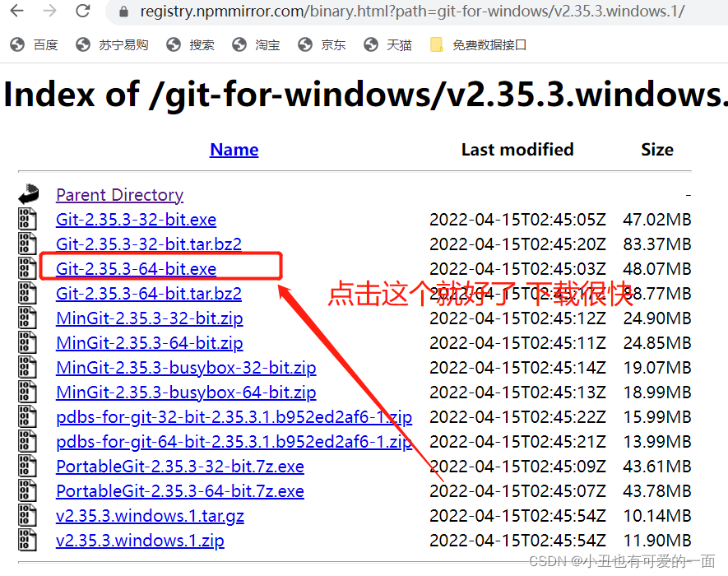This screenshot has width=728, height=576.
Task: Click file icon beside Git-2.35.3-32-bit.tar.bz2
Action: click(27, 244)
